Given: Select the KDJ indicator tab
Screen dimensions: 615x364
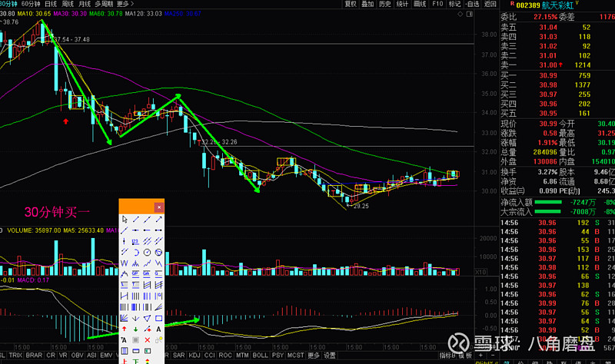Looking at the screenshot, I should tap(194, 356).
